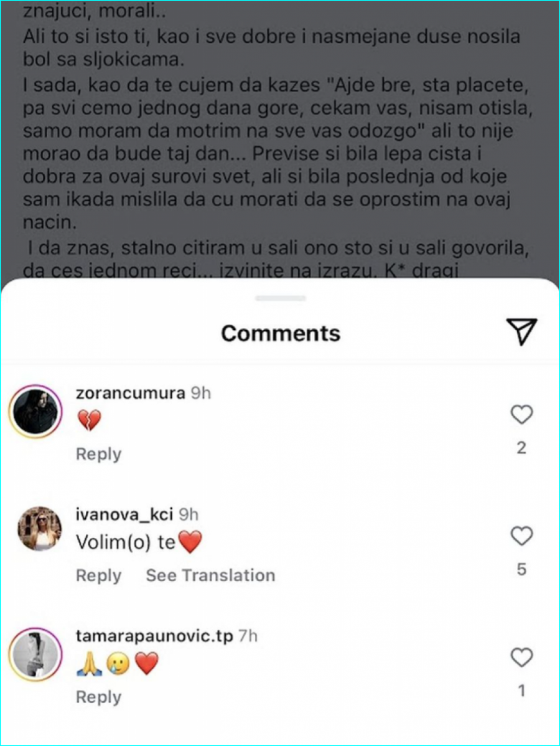Expand tamarapaunovic.tp's comment replies

click(x=98, y=697)
